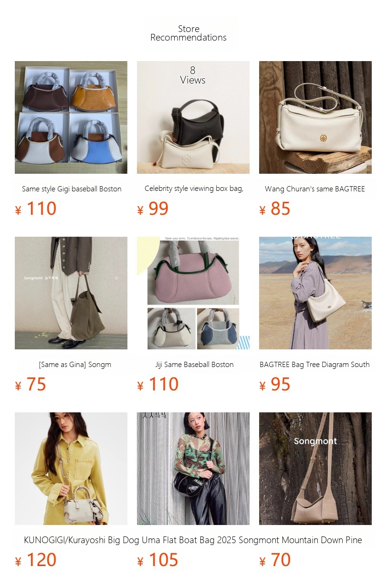The width and height of the screenshot is (377, 588).
Task: Click the ¥ 120 price of KUNOGIGI bag
Action: coord(36,560)
